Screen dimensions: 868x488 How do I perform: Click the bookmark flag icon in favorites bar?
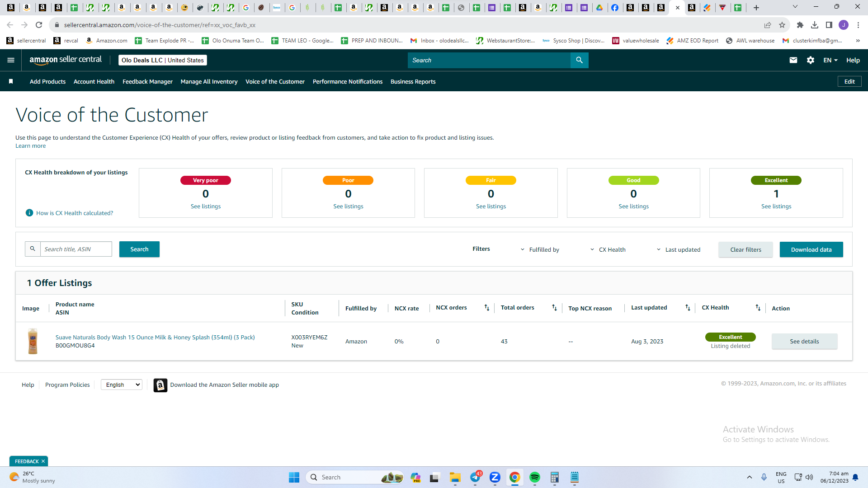coord(11,81)
